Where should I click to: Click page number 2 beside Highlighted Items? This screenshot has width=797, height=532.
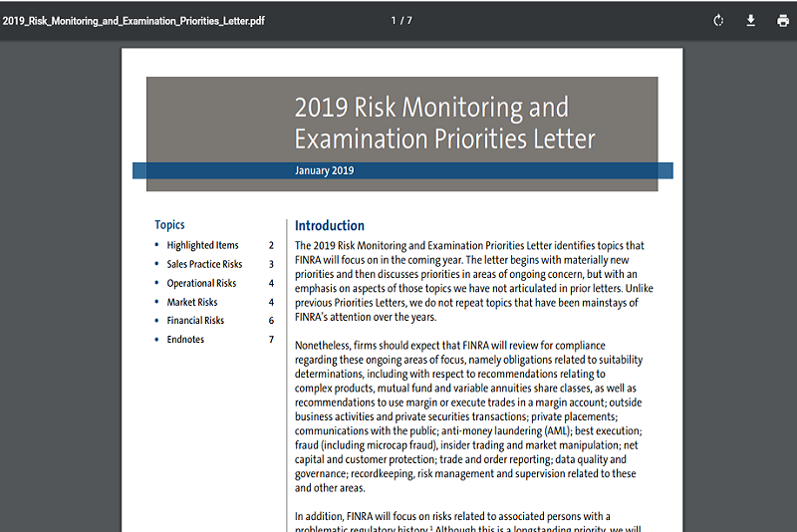pos(271,245)
